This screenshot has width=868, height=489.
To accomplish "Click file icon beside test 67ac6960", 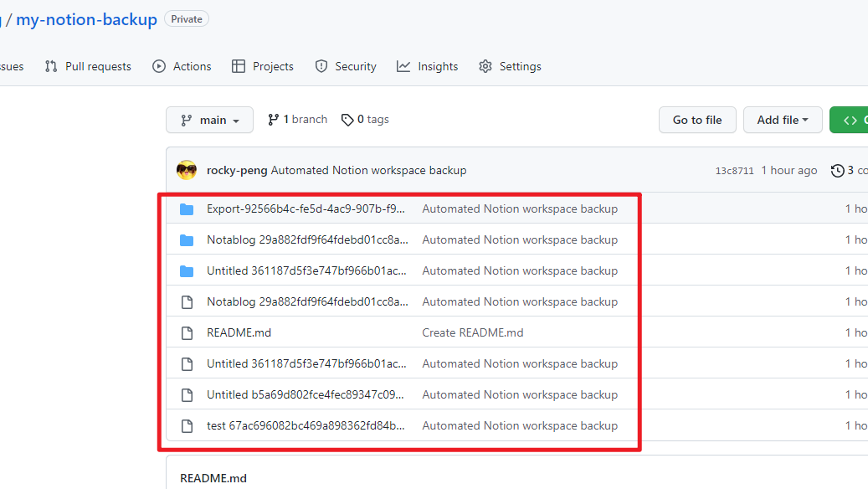I will [187, 426].
